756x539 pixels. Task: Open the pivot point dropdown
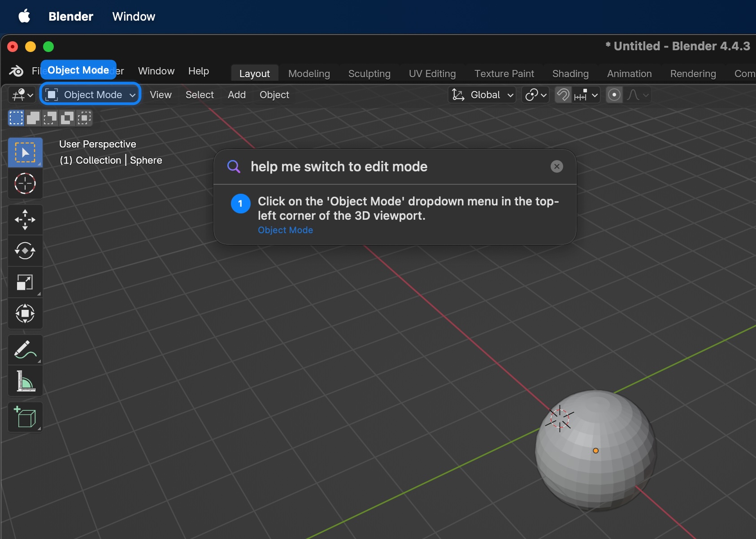(x=535, y=95)
